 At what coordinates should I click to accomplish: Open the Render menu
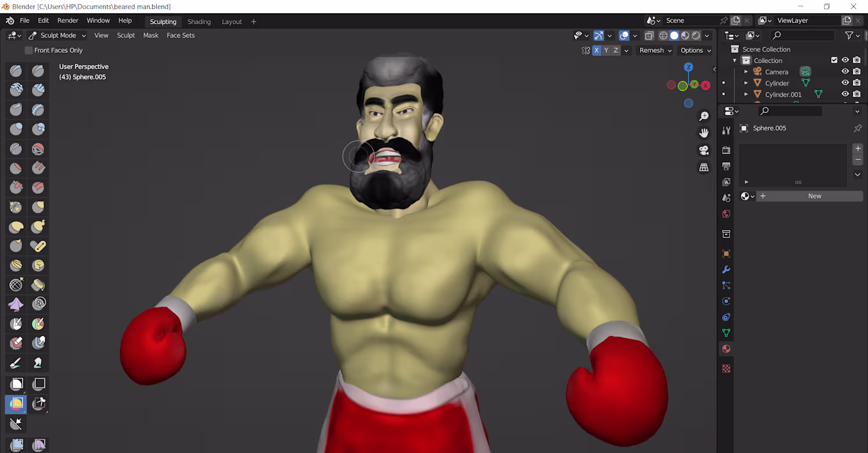[x=68, y=20]
